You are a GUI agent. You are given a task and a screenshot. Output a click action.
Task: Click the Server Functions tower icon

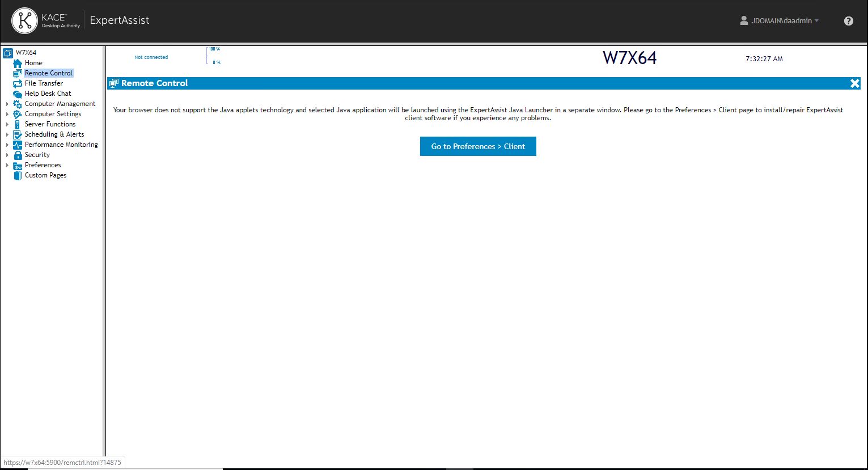click(x=18, y=124)
